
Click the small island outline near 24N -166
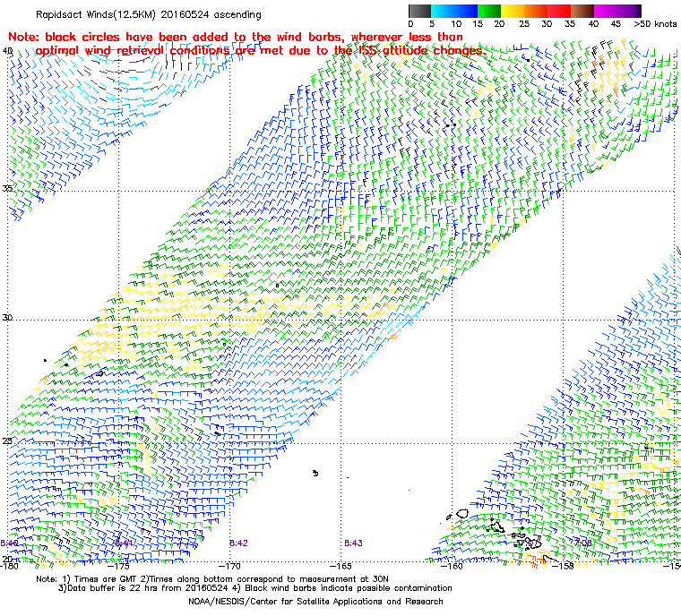click(x=315, y=473)
